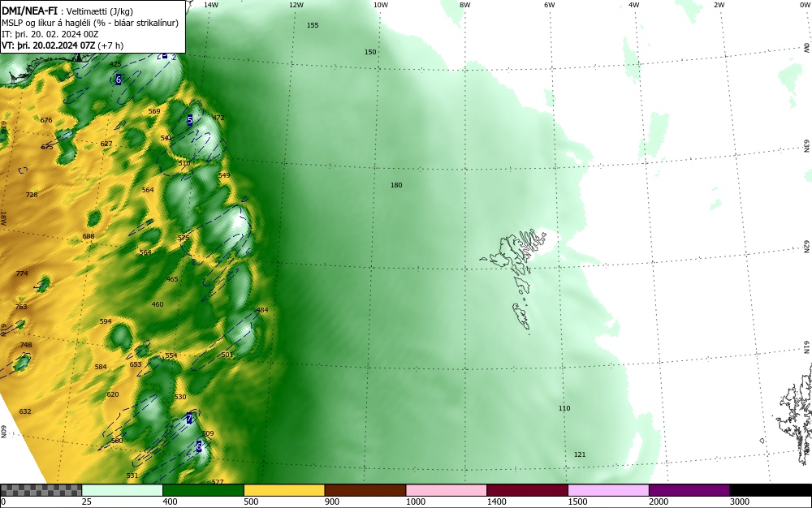Choose the yellow 500–900 legend swatch
The width and height of the screenshot is (812, 508).
tap(284, 490)
